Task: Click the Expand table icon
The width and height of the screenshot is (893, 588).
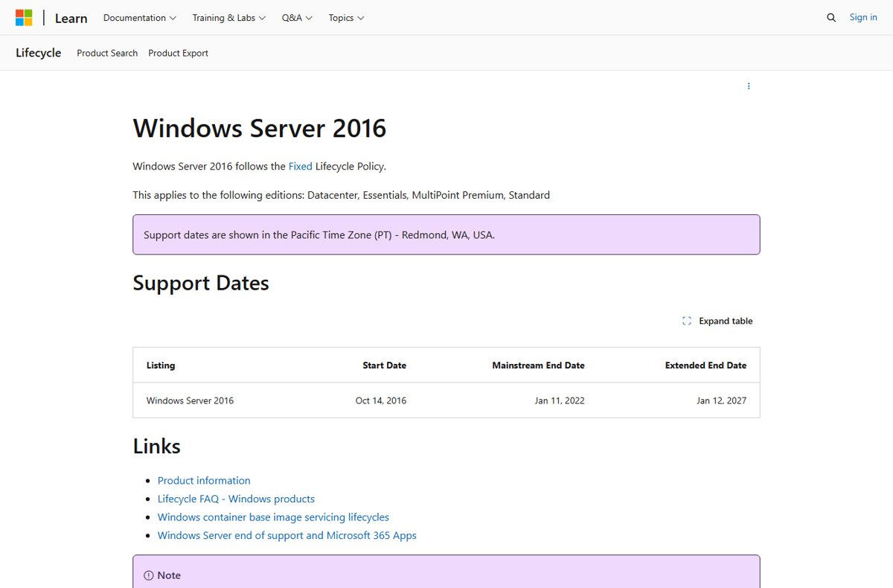Action: pos(687,321)
